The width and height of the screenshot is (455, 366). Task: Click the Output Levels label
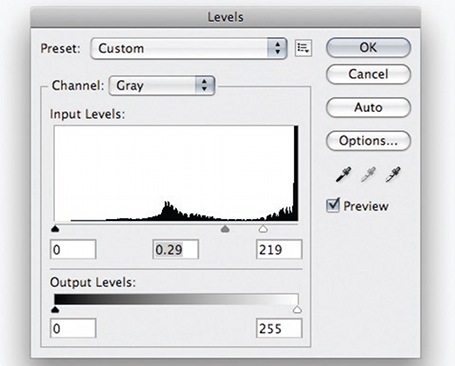[x=93, y=282]
